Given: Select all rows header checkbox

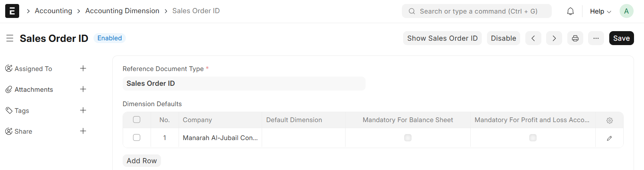Looking at the screenshot, I should (x=137, y=120).
